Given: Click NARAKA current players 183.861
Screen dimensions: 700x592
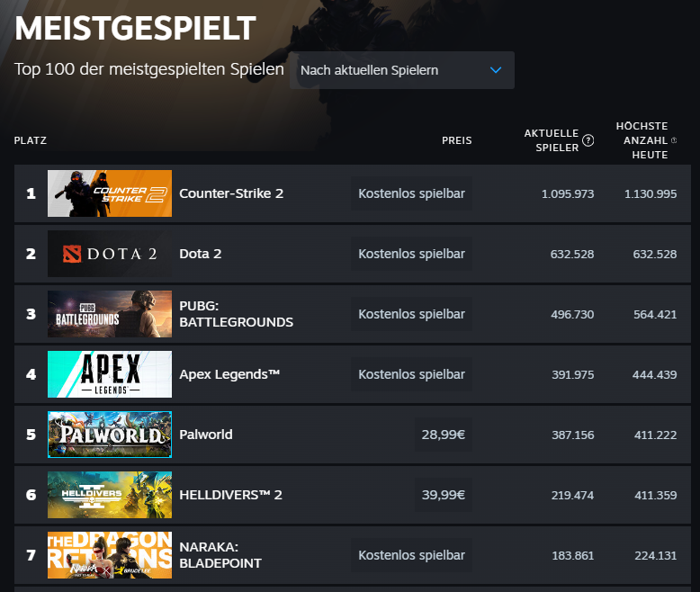Looking at the screenshot, I should (573, 555).
